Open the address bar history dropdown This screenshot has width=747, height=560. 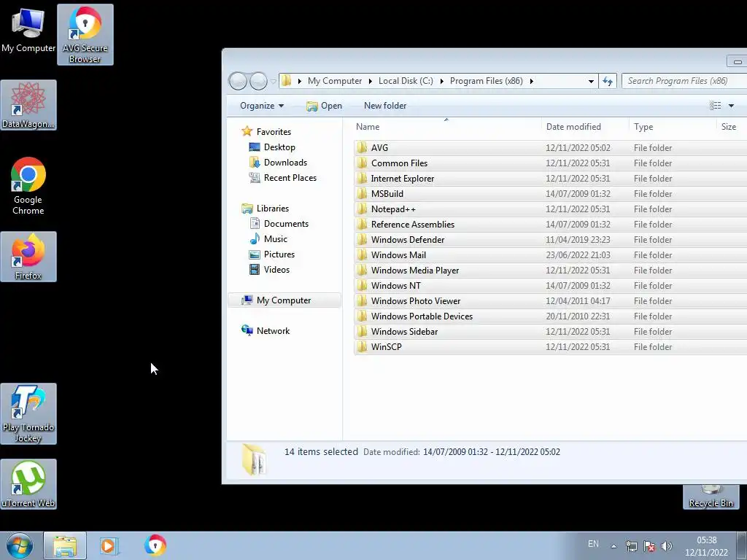click(591, 82)
